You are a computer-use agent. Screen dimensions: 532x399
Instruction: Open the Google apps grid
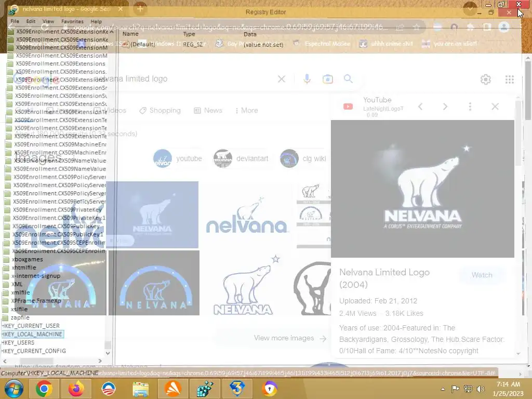click(x=509, y=79)
